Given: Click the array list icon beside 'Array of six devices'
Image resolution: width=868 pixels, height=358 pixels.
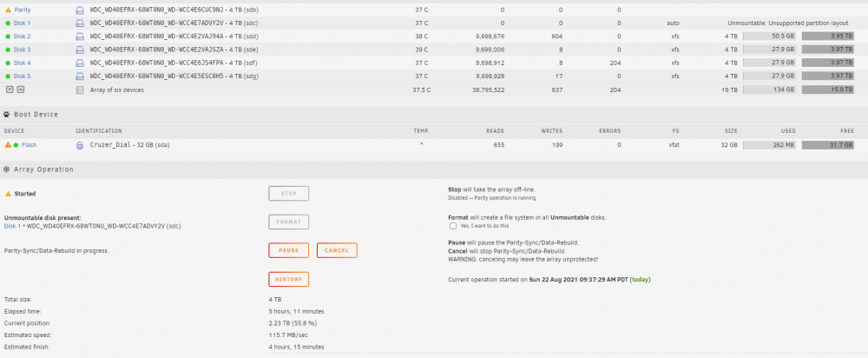Looking at the screenshot, I should click(80, 89).
